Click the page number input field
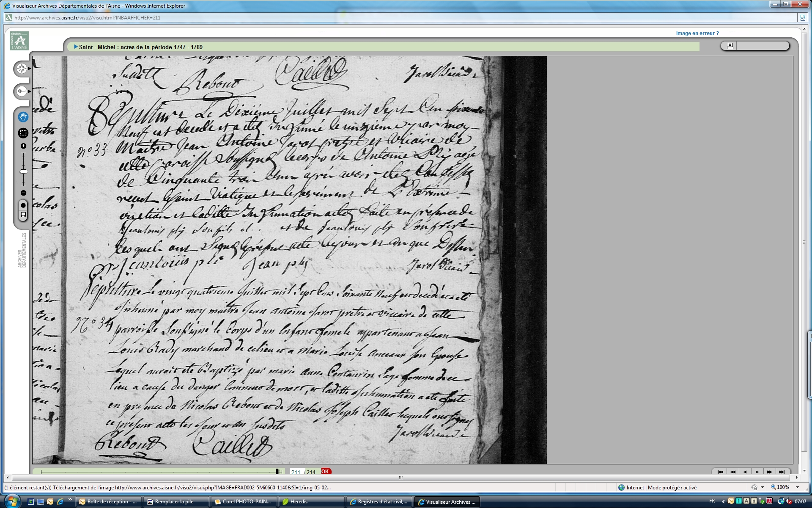 point(296,472)
